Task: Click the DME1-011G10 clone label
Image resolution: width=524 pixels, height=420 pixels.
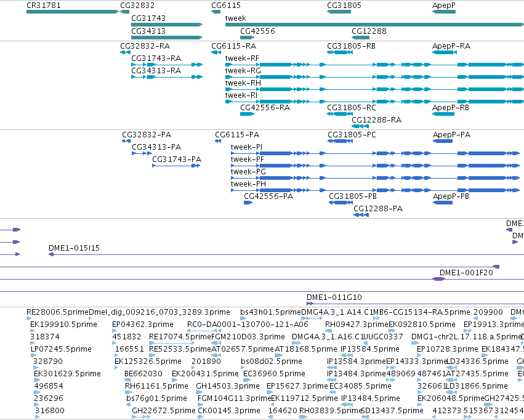Action: [x=334, y=297]
